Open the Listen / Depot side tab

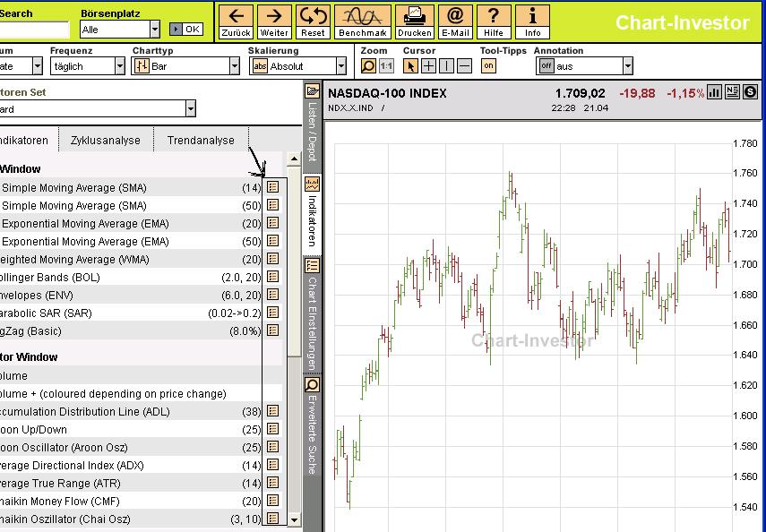(x=312, y=124)
